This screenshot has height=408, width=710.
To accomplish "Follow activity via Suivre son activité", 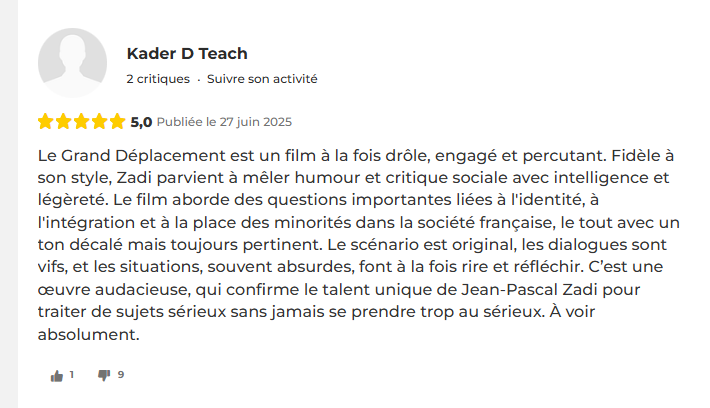I will pos(262,79).
